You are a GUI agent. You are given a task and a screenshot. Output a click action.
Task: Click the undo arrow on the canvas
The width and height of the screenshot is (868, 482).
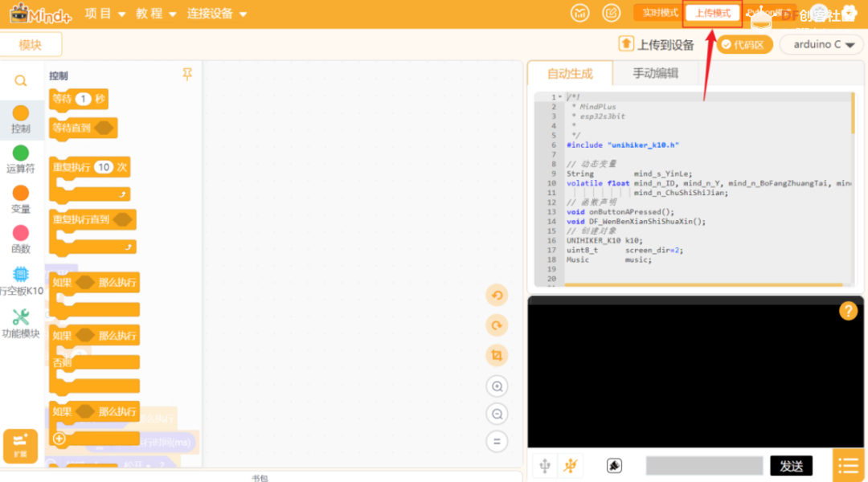tap(497, 296)
